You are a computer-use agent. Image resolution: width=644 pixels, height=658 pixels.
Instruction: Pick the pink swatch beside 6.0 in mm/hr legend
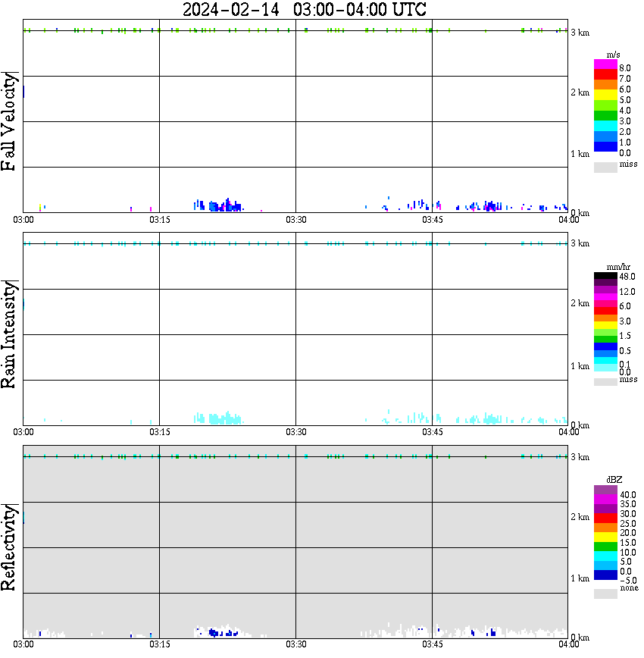point(605,304)
